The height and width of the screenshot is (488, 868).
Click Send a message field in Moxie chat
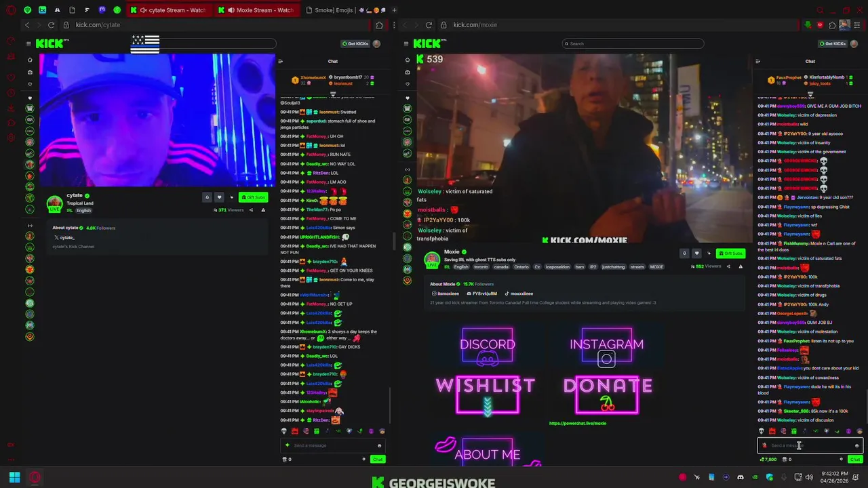click(810, 445)
